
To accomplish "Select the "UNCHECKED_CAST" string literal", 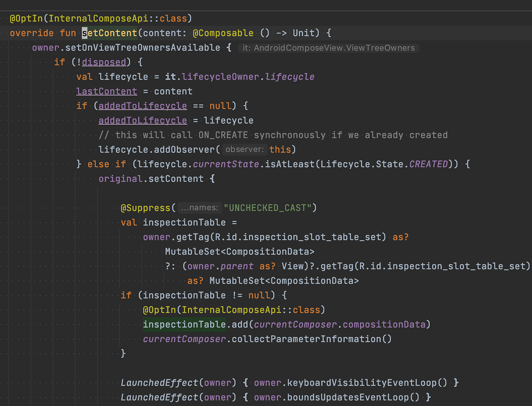I will 270,208.
